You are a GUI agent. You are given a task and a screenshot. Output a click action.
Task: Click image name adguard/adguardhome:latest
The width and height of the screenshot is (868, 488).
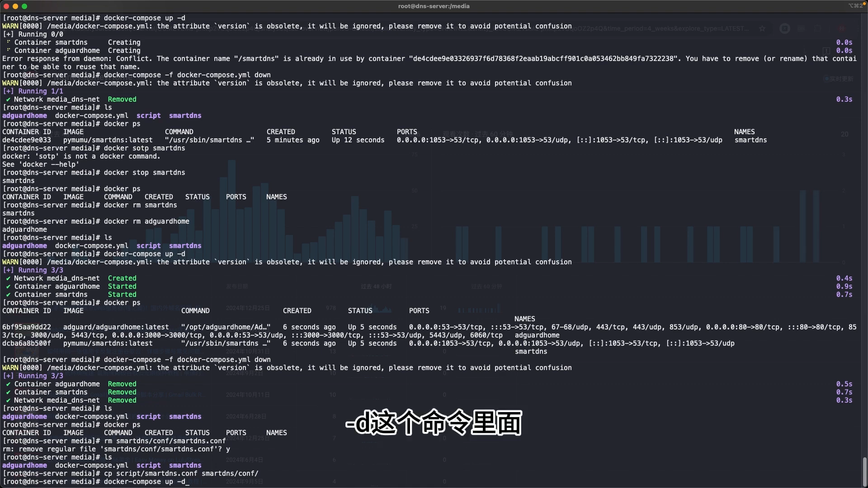click(116, 327)
